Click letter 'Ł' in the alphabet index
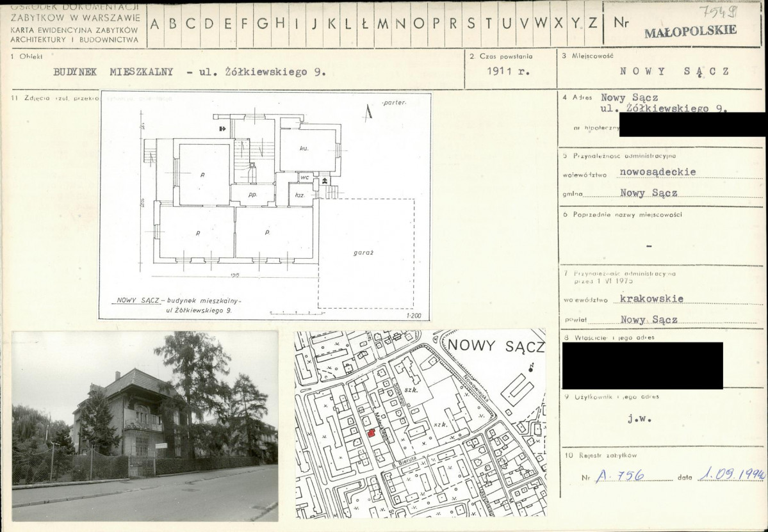 point(364,24)
